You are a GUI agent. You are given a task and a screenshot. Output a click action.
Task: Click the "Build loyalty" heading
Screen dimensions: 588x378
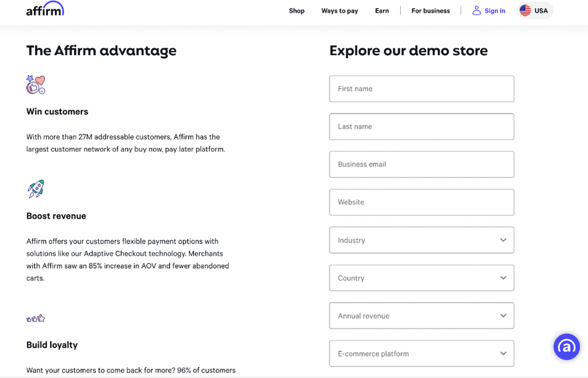coord(51,345)
